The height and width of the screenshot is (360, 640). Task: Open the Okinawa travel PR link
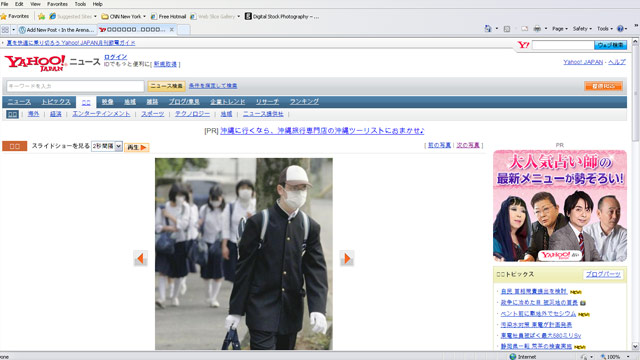tap(322, 131)
